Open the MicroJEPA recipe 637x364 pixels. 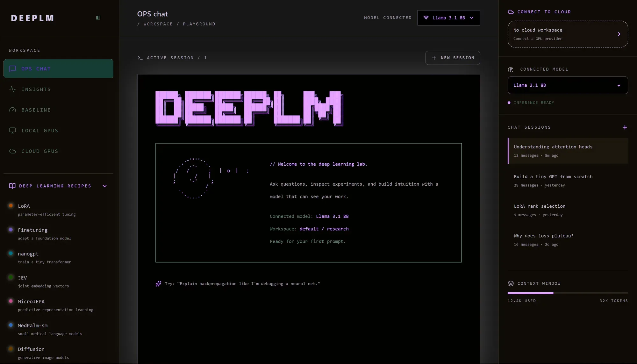(x=58, y=305)
